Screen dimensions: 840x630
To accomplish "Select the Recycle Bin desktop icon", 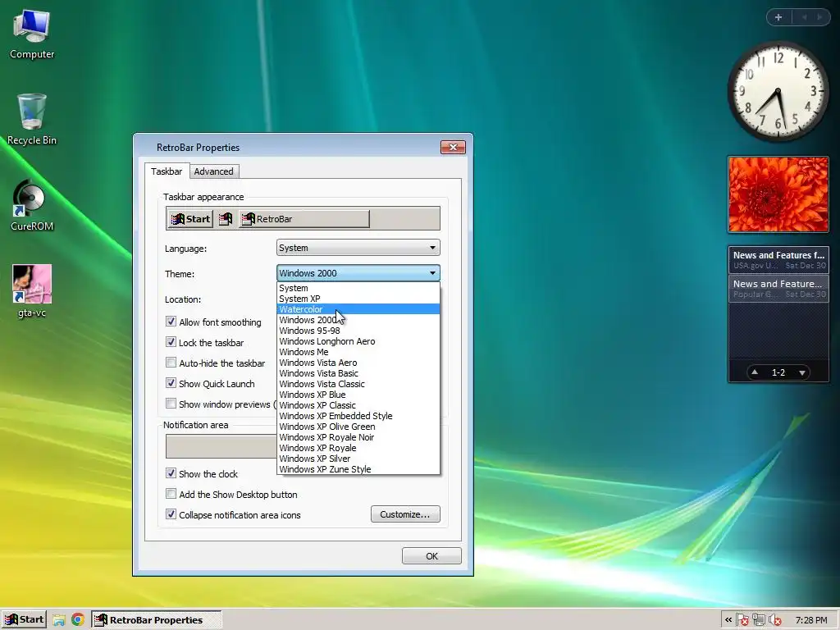I will tap(32, 120).
